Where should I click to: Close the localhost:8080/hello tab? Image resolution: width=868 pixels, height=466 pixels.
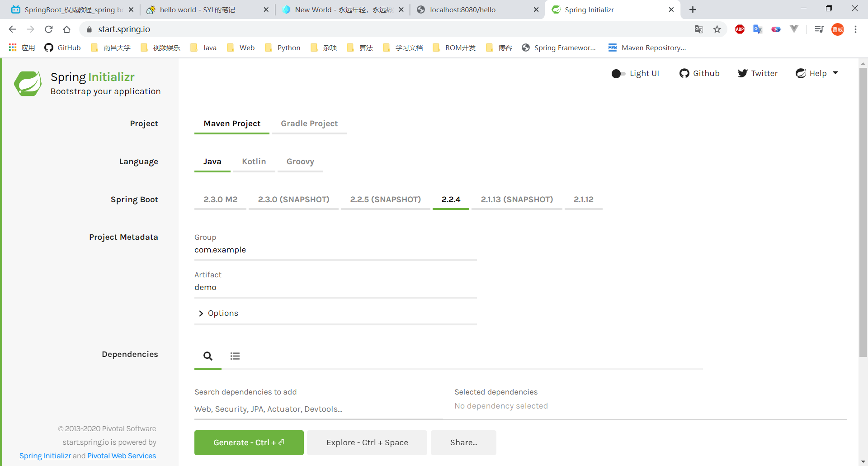tap(536, 10)
